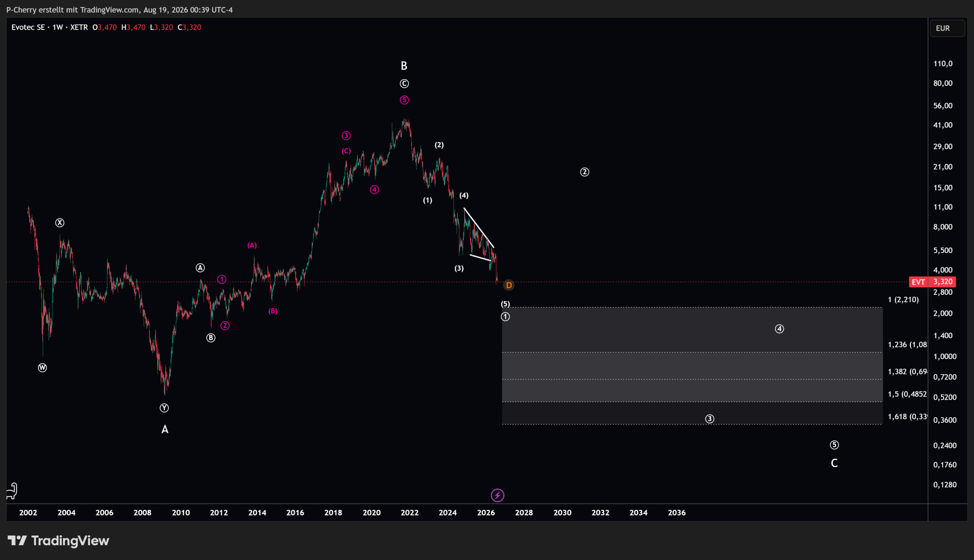Select the lower white wedge trendline
Image resolution: width=974 pixels, height=560 pixels.
coord(481,258)
